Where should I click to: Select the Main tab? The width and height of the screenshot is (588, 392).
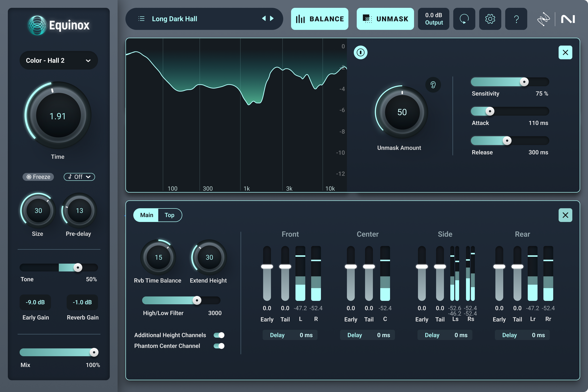[x=146, y=215]
